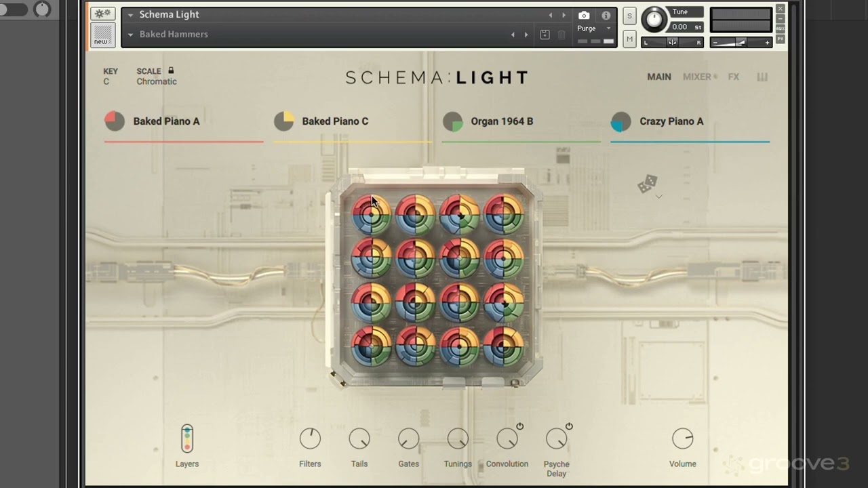Image resolution: width=868 pixels, height=488 pixels.
Task: Select the top-left pad in the grid
Action: [x=371, y=214]
